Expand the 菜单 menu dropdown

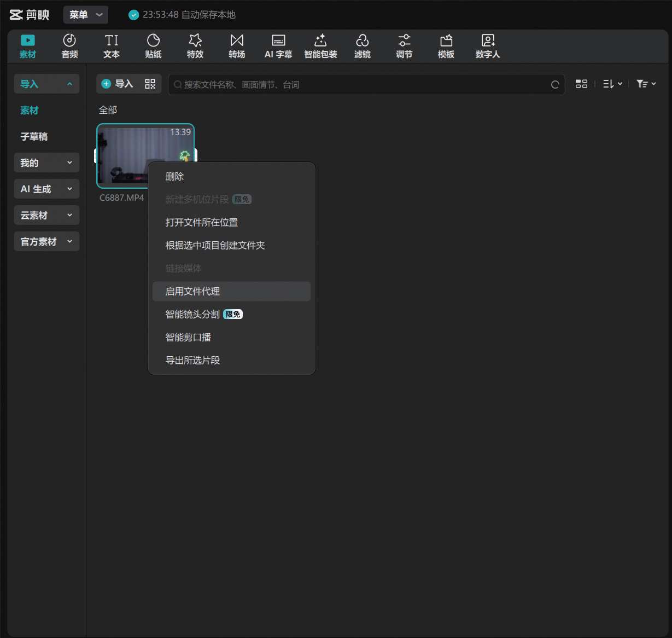(86, 15)
